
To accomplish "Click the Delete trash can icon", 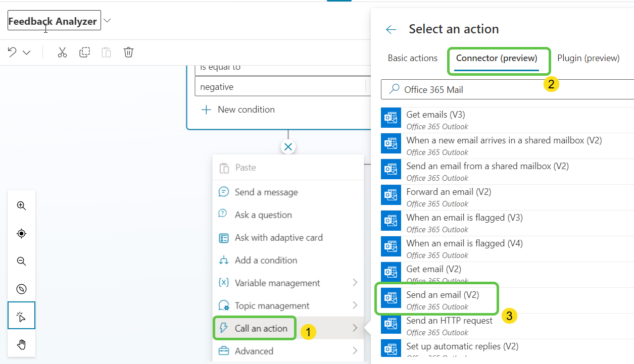I will [129, 53].
